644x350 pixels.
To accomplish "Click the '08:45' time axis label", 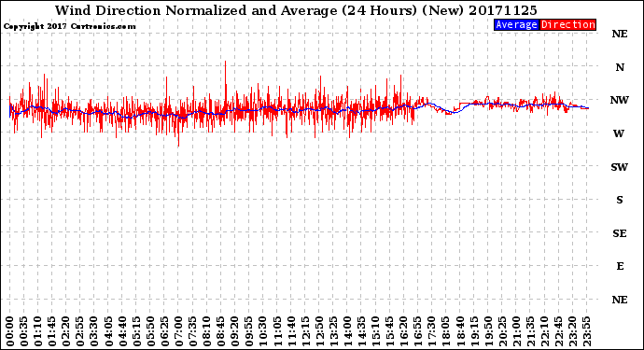I will coord(221,331).
